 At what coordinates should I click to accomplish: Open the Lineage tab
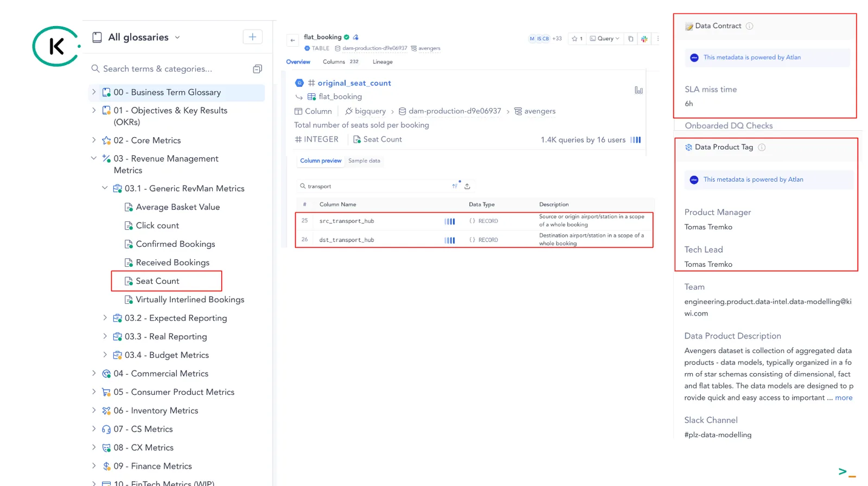(x=382, y=62)
